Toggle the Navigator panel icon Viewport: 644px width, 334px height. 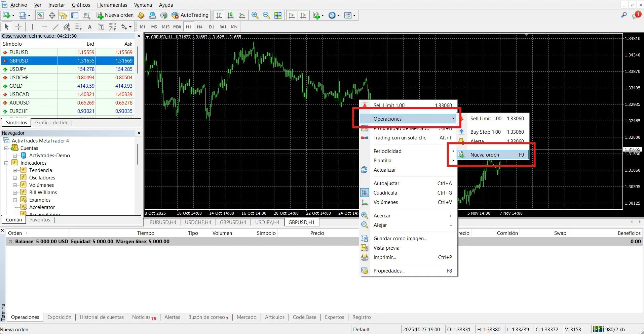pos(63,15)
